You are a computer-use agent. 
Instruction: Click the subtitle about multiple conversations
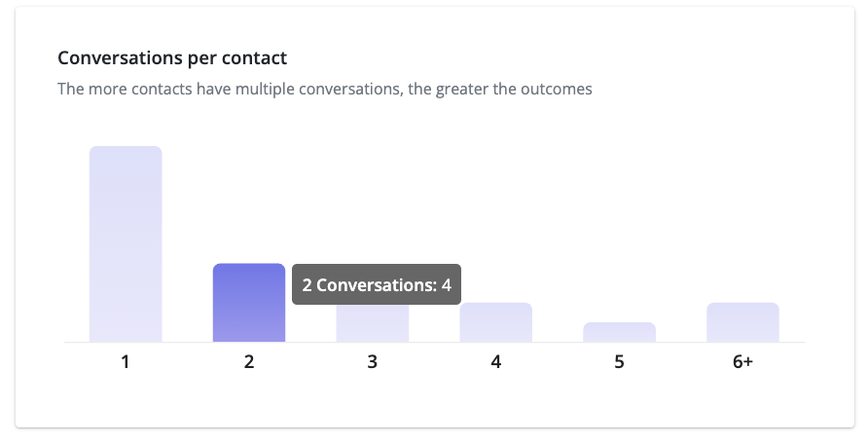click(x=325, y=90)
